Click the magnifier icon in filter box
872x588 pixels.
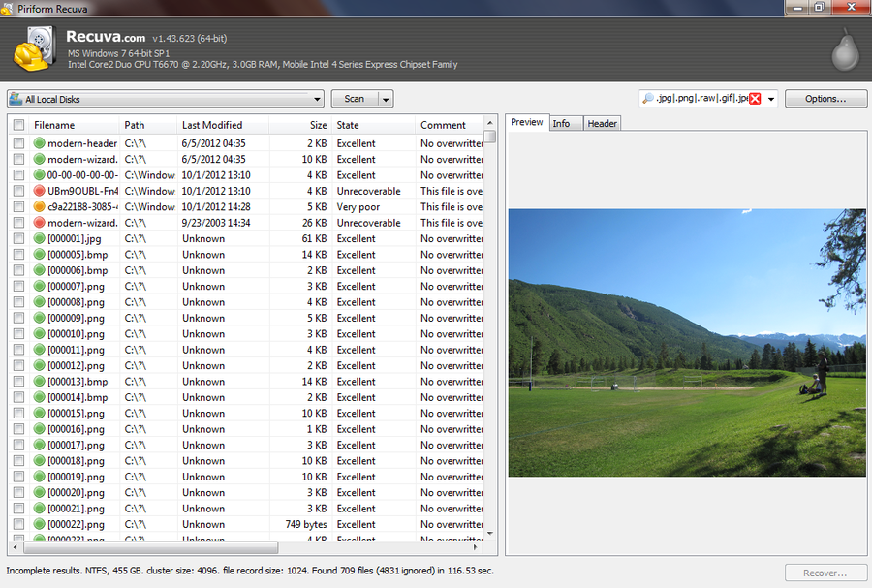pyautogui.click(x=647, y=99)
